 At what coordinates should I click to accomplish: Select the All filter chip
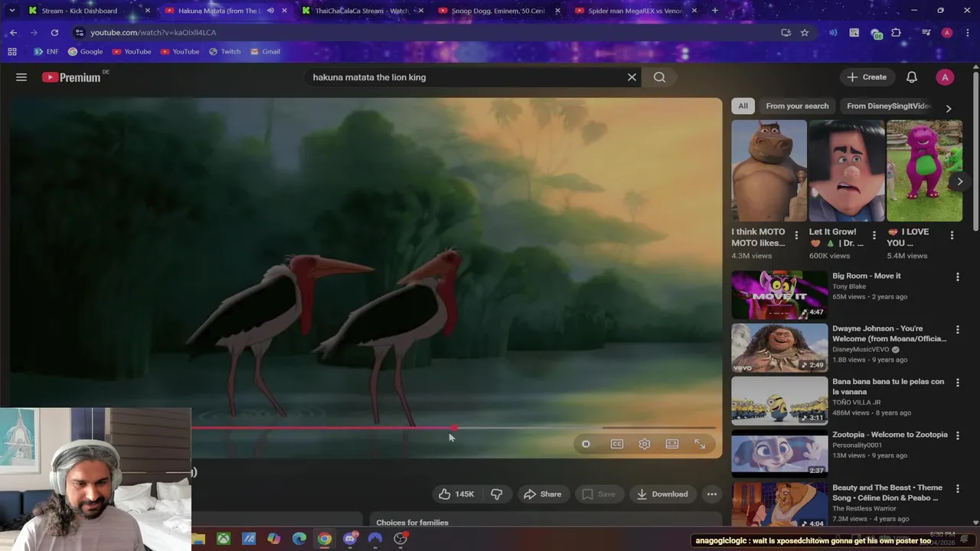click(x=743, y=106)
